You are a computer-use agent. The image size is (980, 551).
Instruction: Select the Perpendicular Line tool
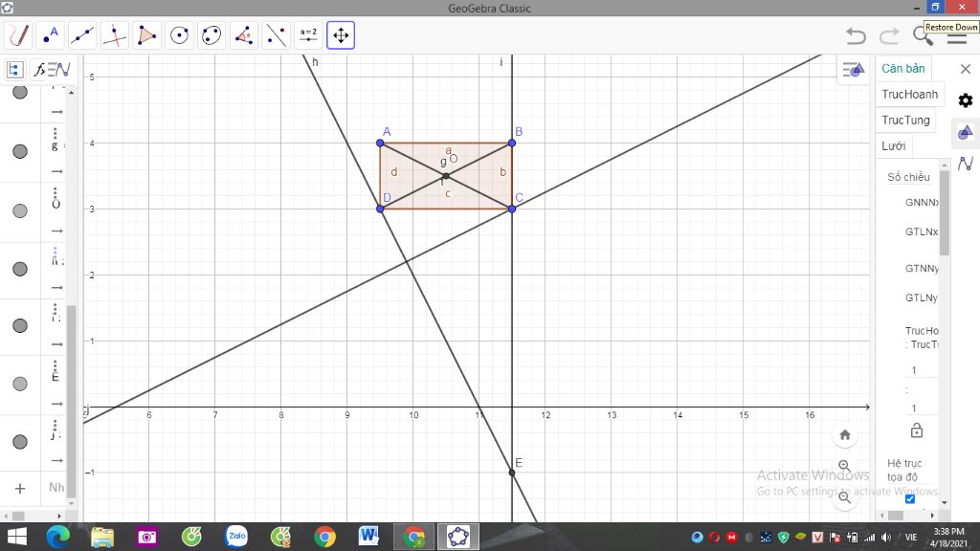pyautogui.click(x=115, y=35)
